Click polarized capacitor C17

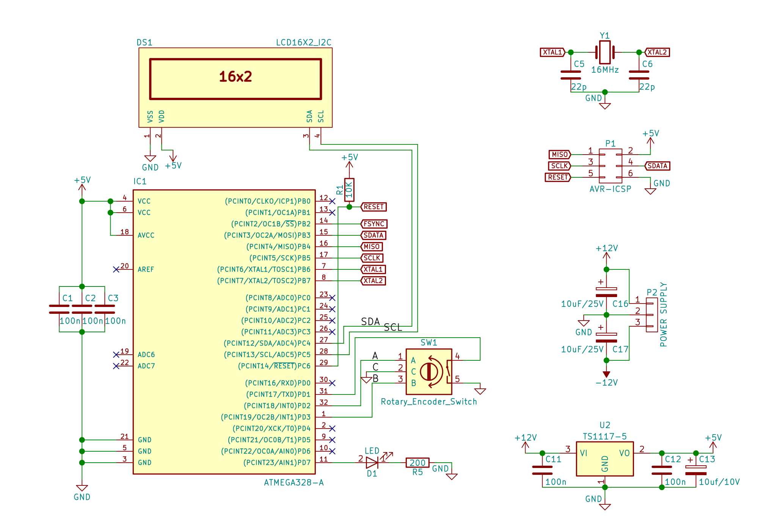click(x=606, y=337)
